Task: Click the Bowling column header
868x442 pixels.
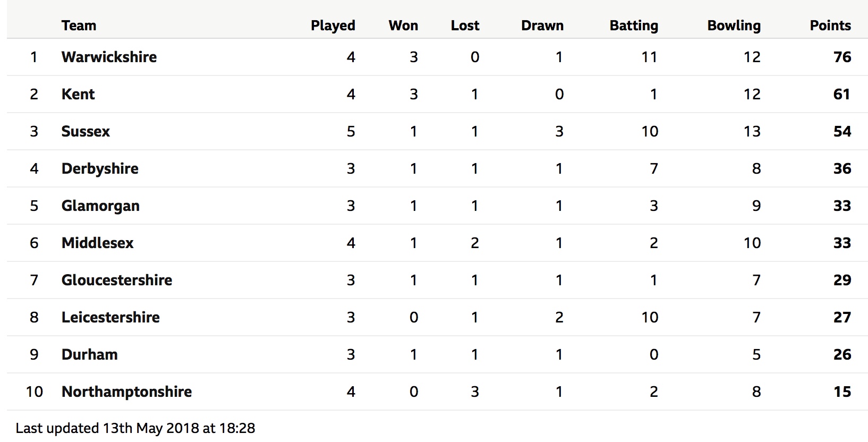Action: pos(734,25)
